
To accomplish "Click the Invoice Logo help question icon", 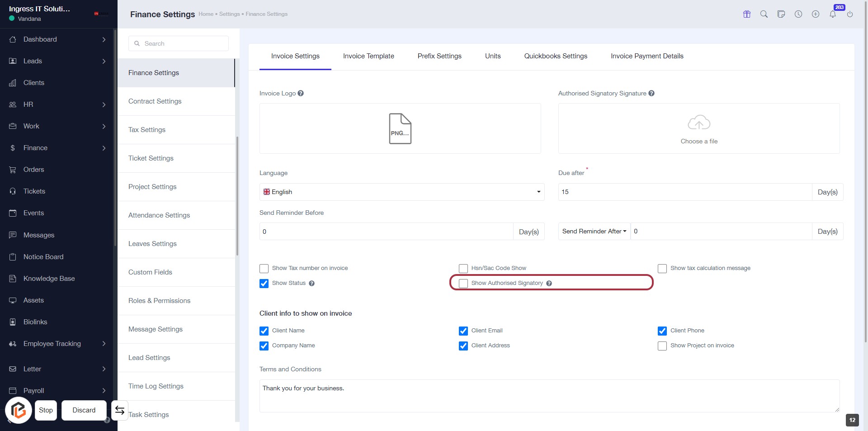I will pos(301,93).
